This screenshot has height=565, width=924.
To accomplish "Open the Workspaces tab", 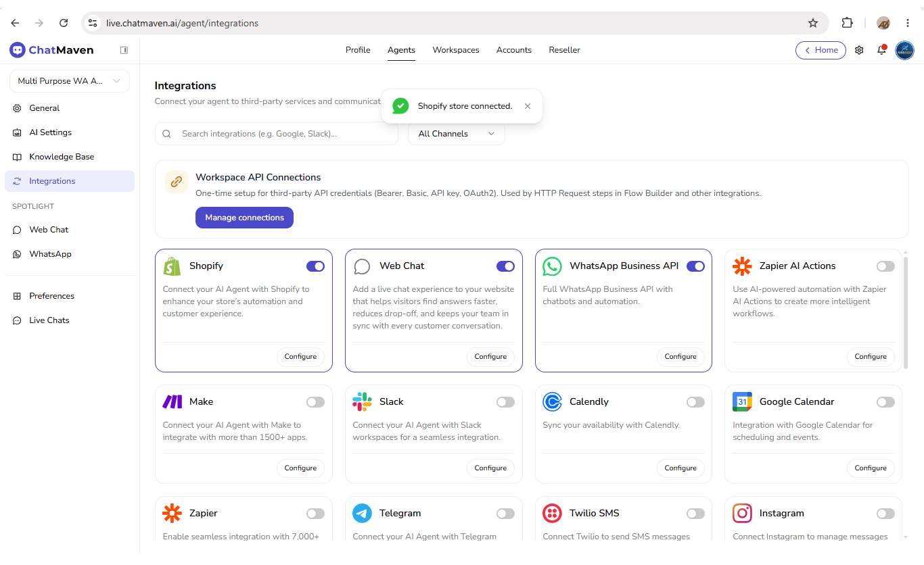I will 456,50.
